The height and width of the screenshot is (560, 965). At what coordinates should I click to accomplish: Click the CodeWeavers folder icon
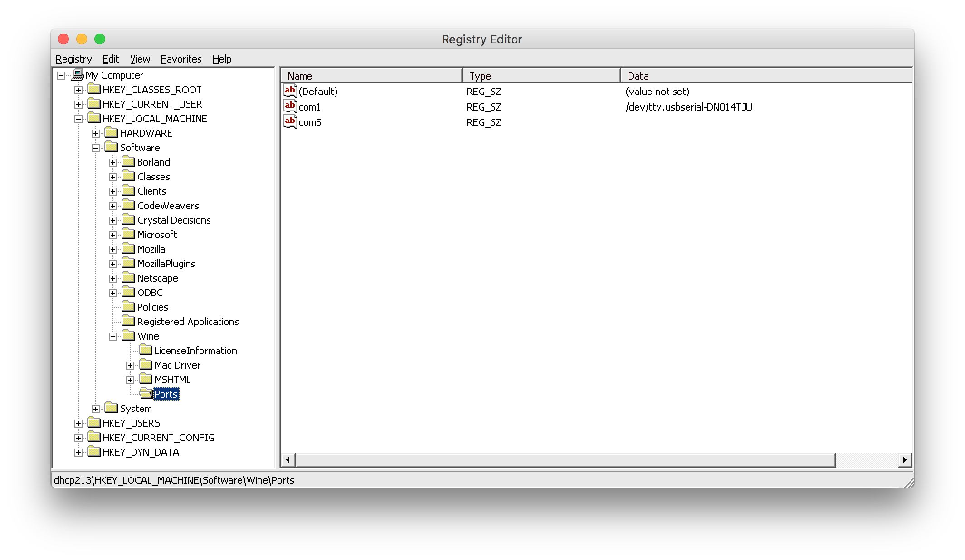[x=129, y=205]
